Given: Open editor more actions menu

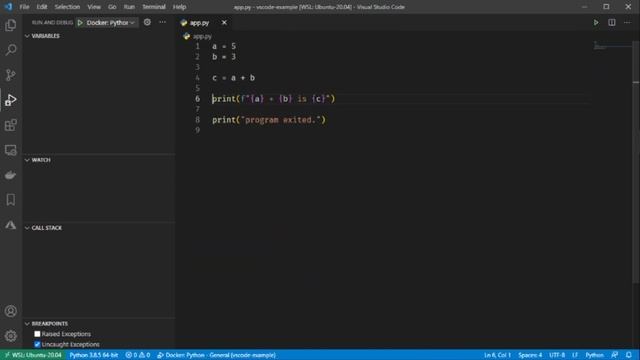Looking at the screenshot, I should coord(627,22).
